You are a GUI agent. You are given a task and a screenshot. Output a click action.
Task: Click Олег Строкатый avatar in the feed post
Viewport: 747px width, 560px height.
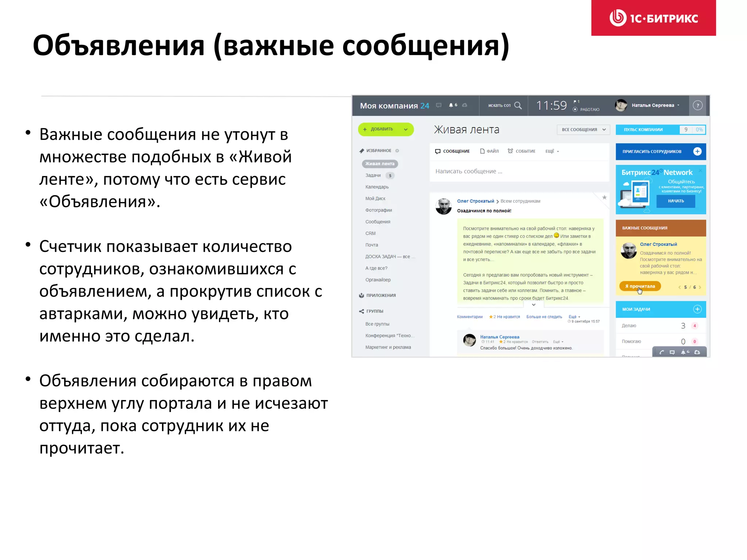[444, 206]
